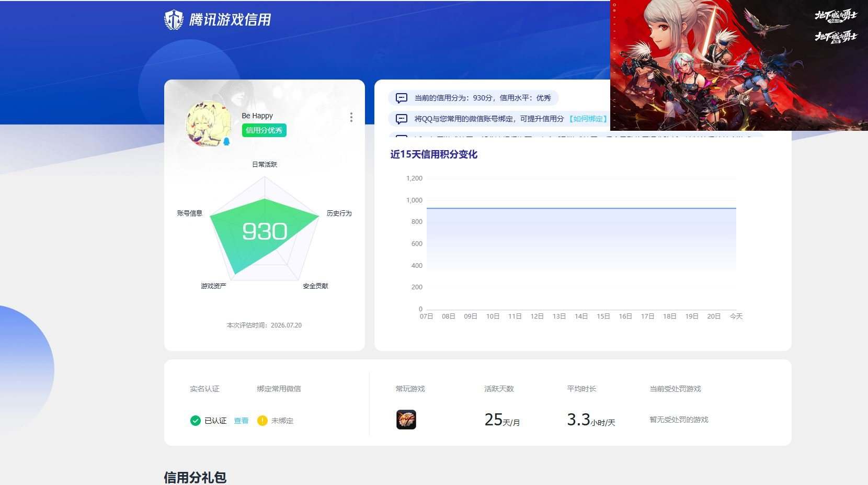Screen dimensions: 868x485
Task: Click the 历史行为 radar label
Action: coord(339,213)
